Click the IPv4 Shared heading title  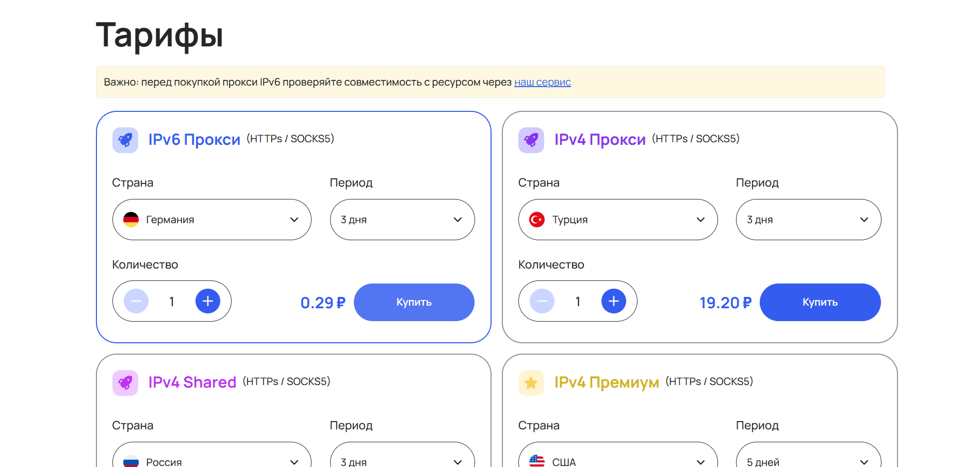[x=192, y=382]
